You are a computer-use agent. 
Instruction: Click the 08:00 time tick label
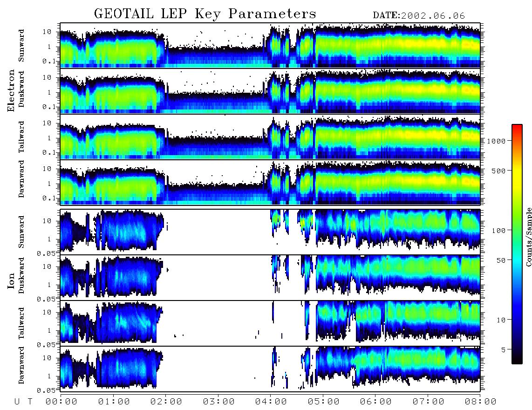[481, 402]
